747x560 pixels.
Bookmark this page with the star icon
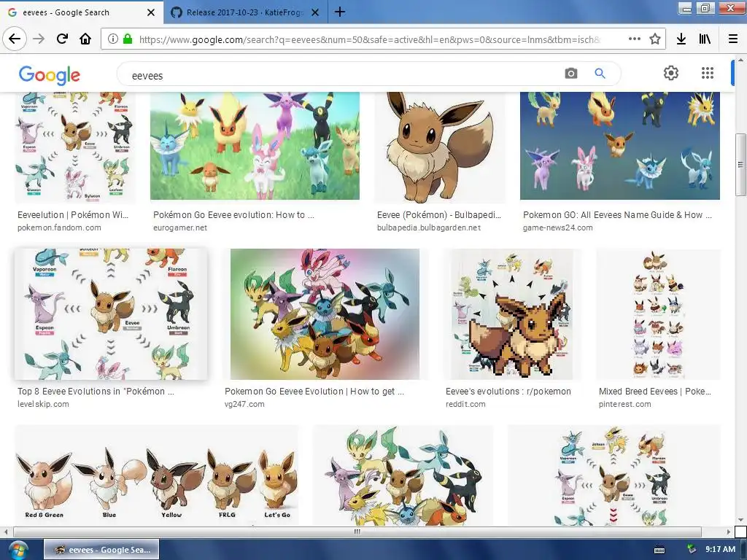click(x=655, y=39)
